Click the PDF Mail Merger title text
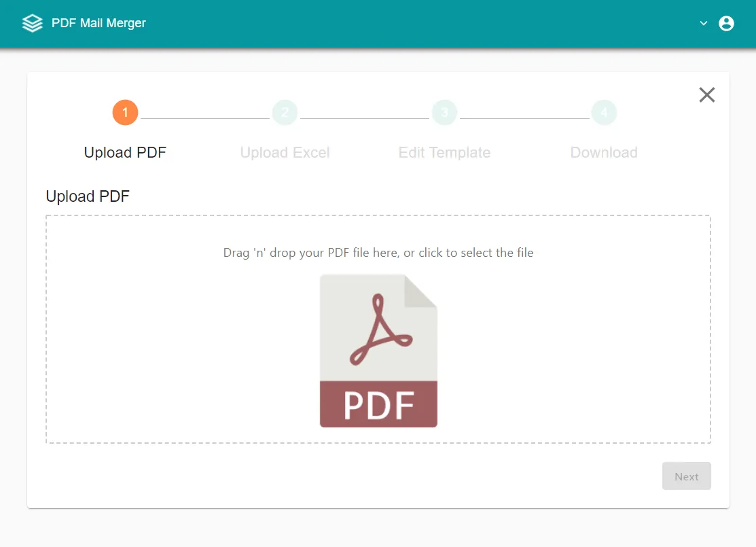This screenshot has height=547, width=756. click(99, 23)
